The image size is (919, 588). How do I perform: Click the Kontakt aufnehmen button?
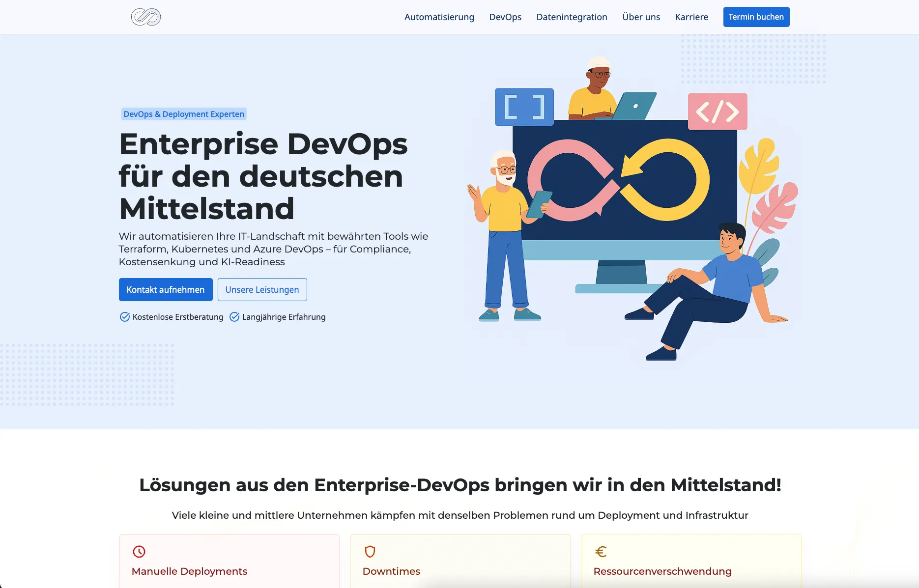(166, 290)
